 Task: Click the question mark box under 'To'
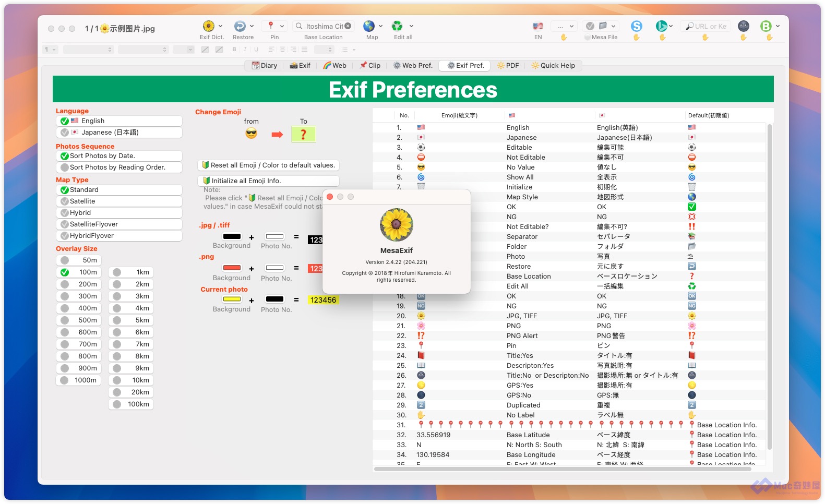tap(304, 134)
